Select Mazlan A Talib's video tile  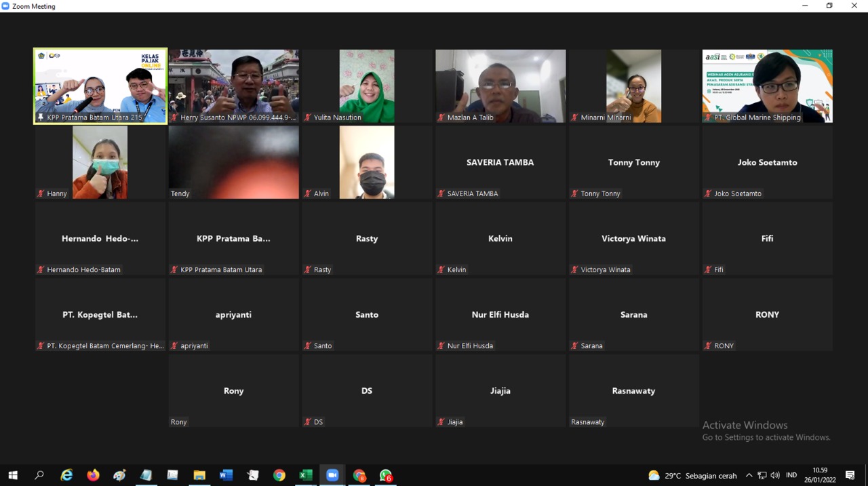pos(500,86)
